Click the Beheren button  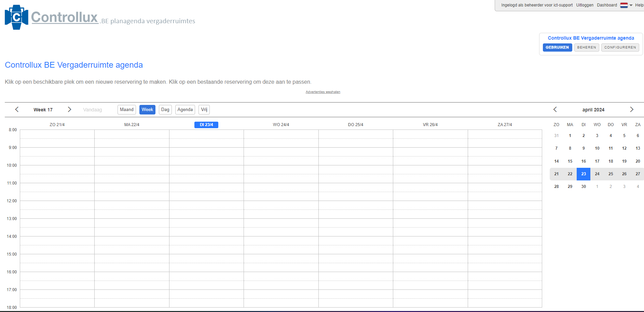(586, 48)
